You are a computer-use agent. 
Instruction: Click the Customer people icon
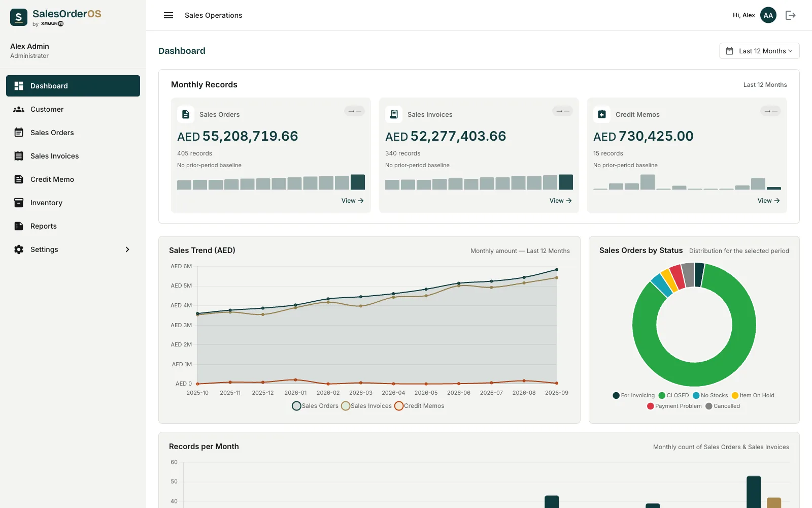pyautogui.click(x=19, y=109)
